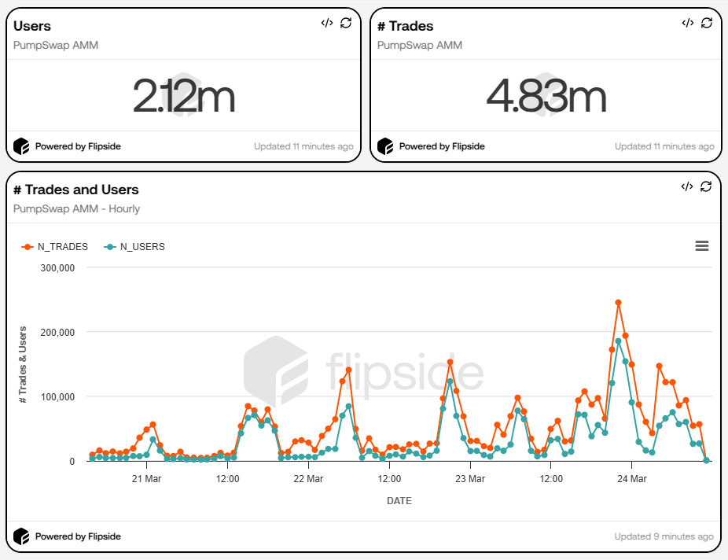Click Flipside logo in # Trades card footer
This screenshot has height=560, width=728.
pos(385,146)
